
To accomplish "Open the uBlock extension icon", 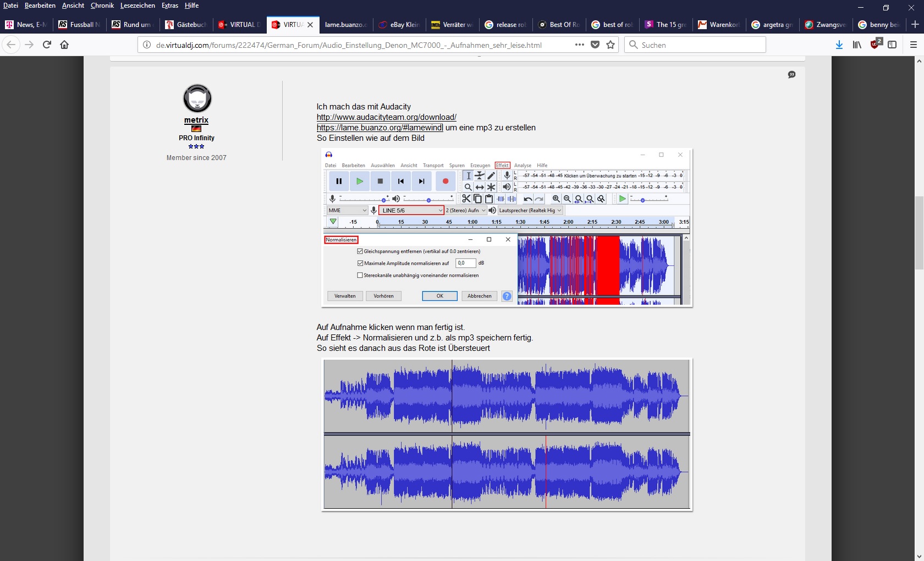I will tap(876, 44).
